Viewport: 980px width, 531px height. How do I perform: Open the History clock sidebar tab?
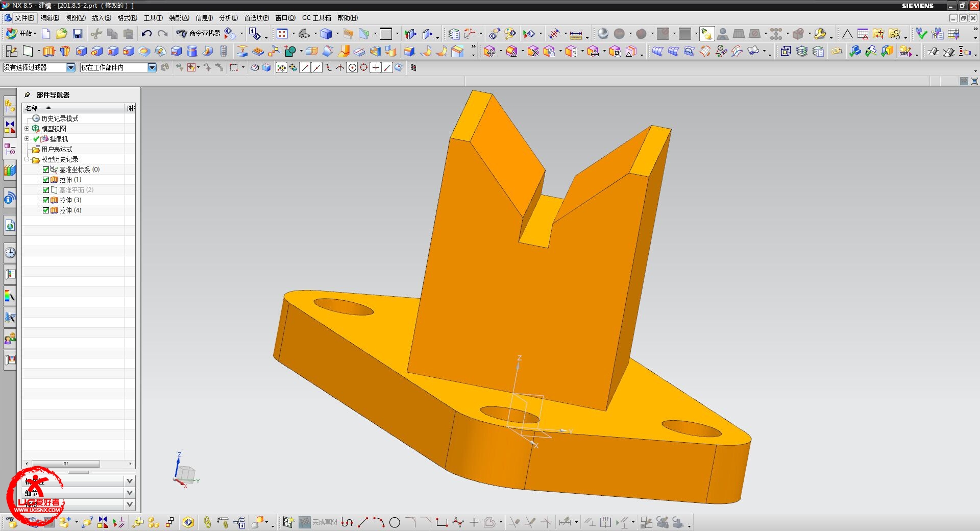tap(10, 253)
